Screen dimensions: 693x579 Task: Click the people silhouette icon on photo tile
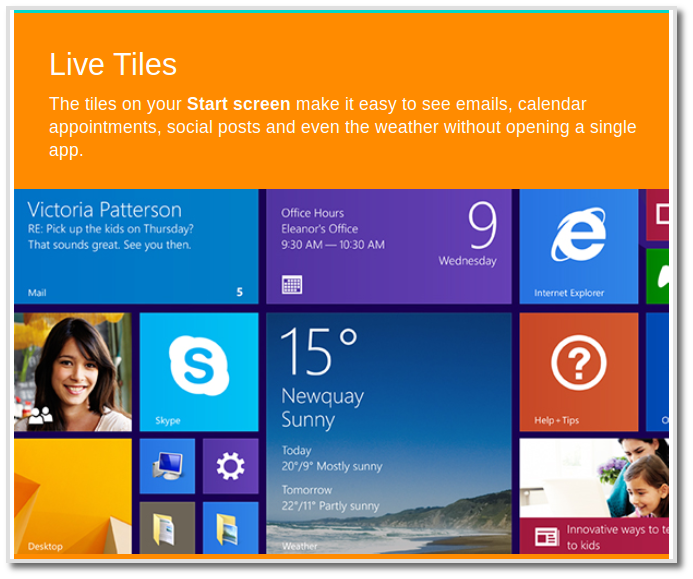point(40,415)
